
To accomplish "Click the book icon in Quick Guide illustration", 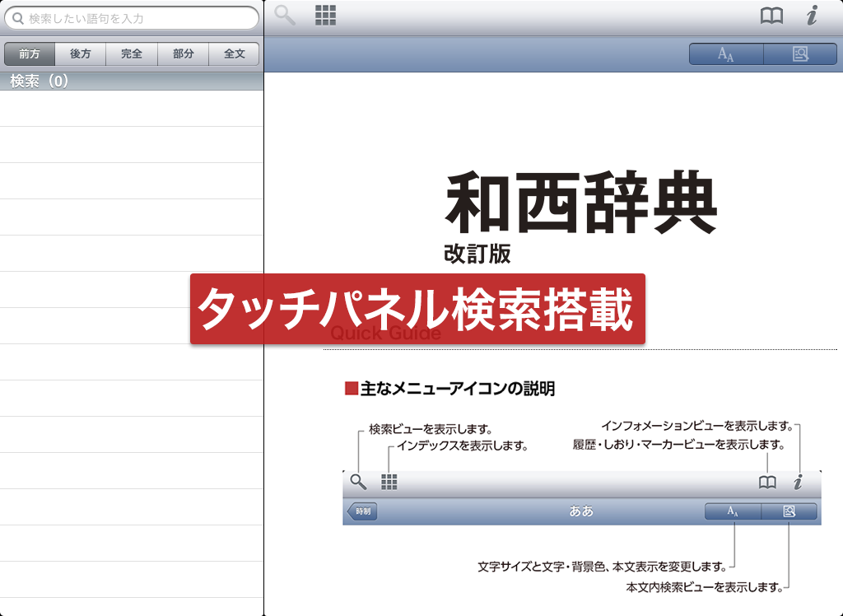I will click(x=766, y=483).
